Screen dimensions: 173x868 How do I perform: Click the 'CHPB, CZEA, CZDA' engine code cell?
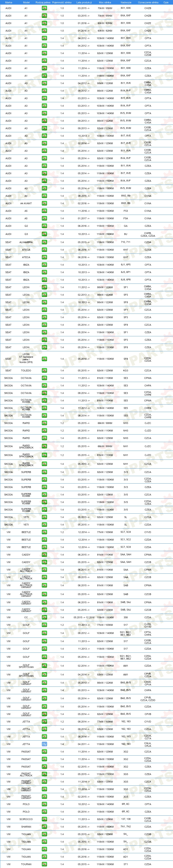[x=148, y=234]
